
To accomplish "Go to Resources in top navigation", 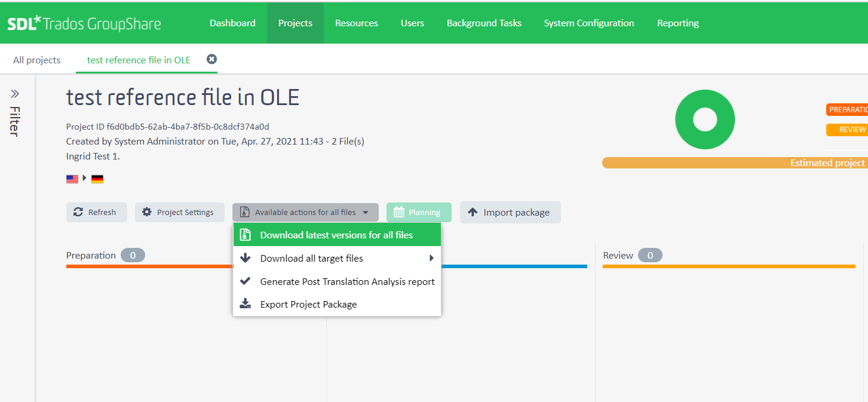I will [356, 23].
